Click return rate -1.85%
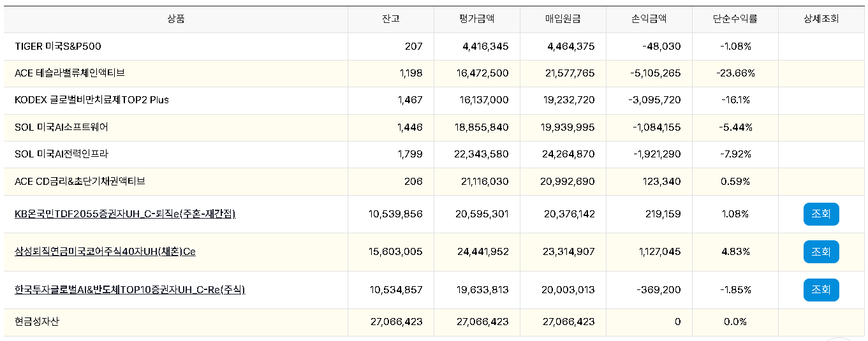 (735, 290)
